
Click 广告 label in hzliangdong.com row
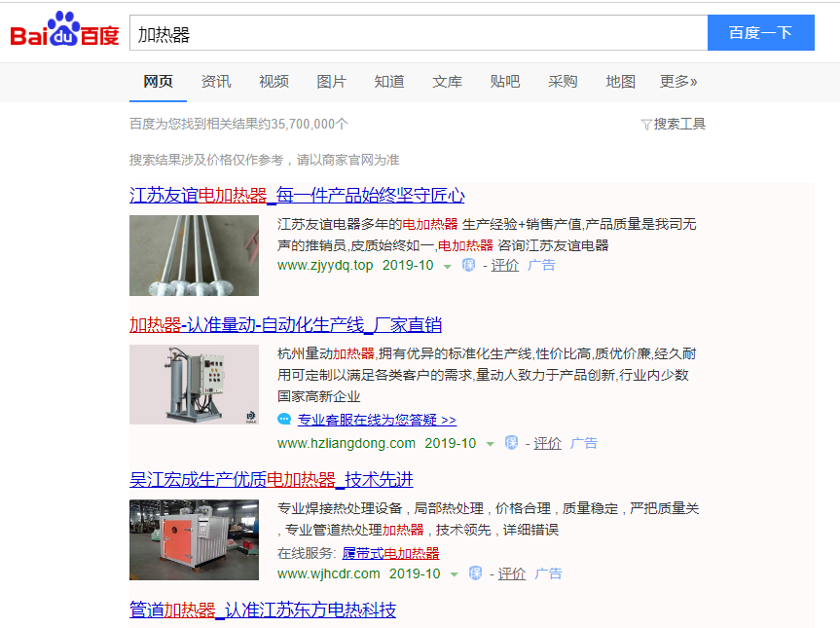(584, 444)
